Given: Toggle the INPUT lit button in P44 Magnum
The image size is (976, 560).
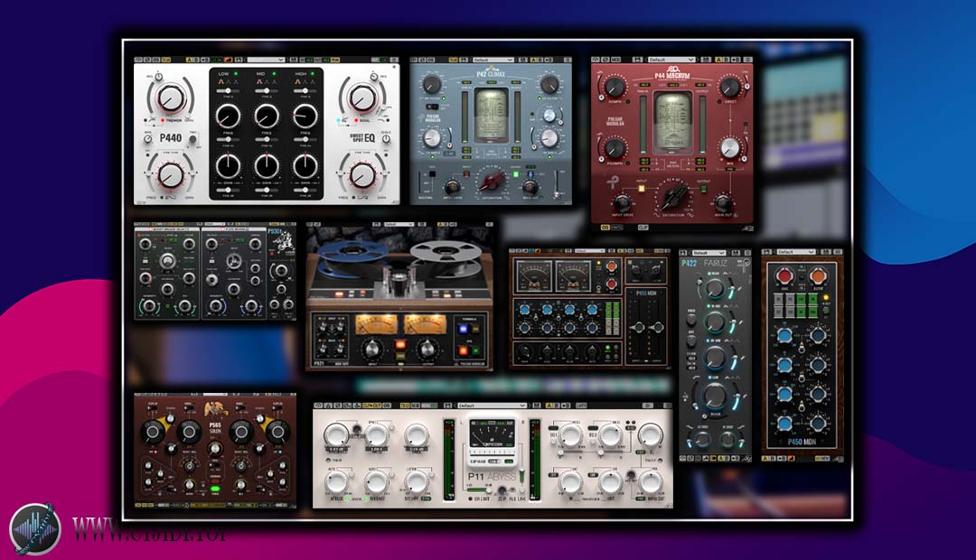Looking at the screenshot, I should (x=642, y=189).
